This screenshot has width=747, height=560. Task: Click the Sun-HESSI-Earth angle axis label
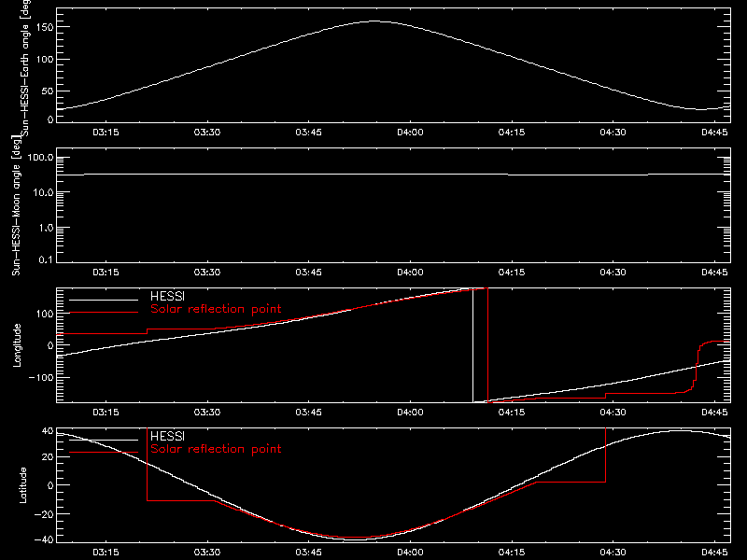tap(25, 68)
